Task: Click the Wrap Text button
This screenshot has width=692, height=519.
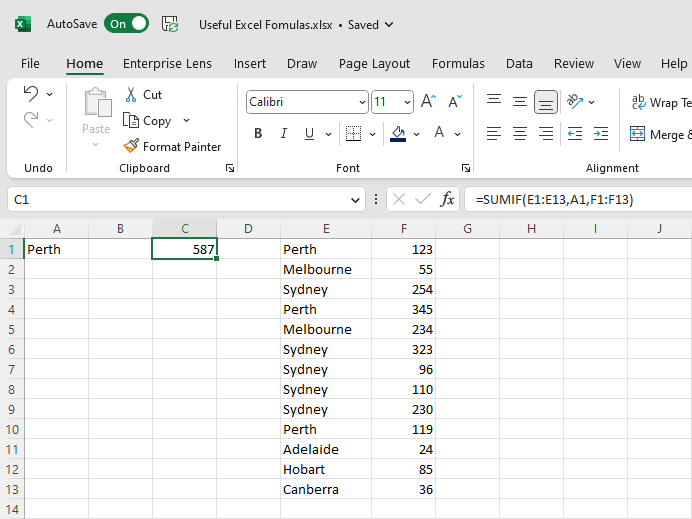Action: [x=660, y=102]
